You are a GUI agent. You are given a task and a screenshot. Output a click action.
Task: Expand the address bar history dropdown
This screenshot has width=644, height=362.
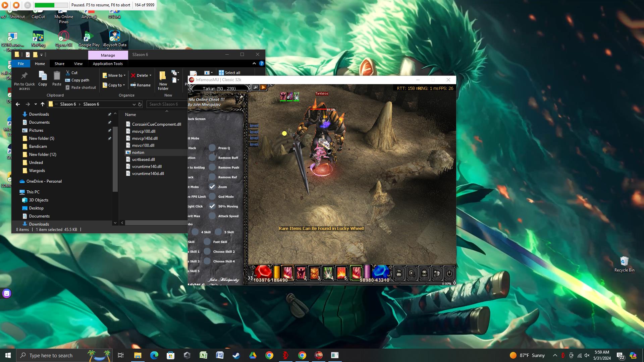[x=134, y=104]
